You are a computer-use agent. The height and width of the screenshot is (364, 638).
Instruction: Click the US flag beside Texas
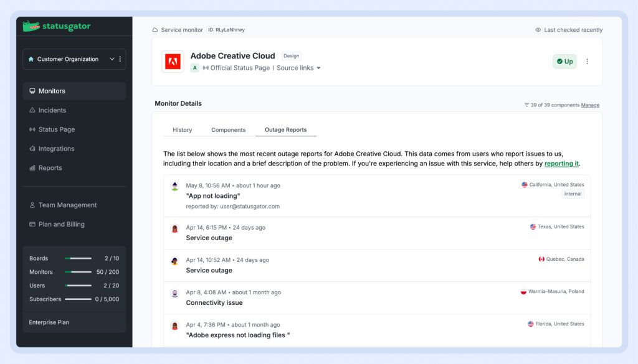click(533, 226)
